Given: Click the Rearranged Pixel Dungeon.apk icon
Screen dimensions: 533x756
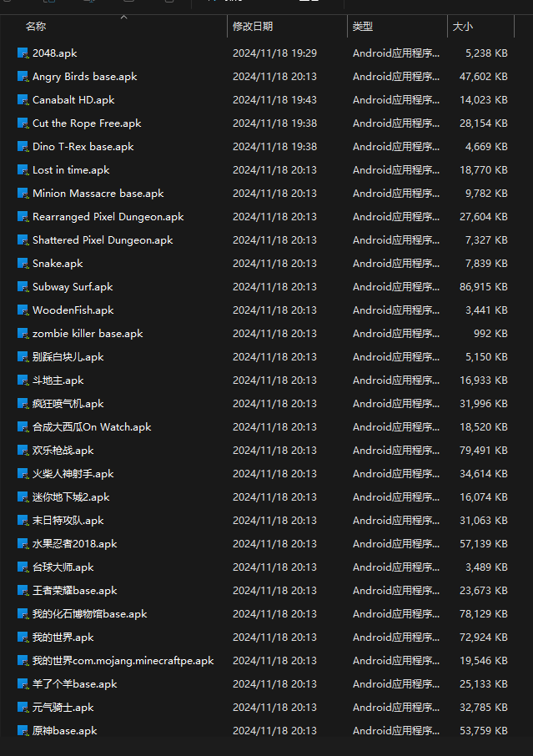Looking at the screenshot, I should [23, 217].
